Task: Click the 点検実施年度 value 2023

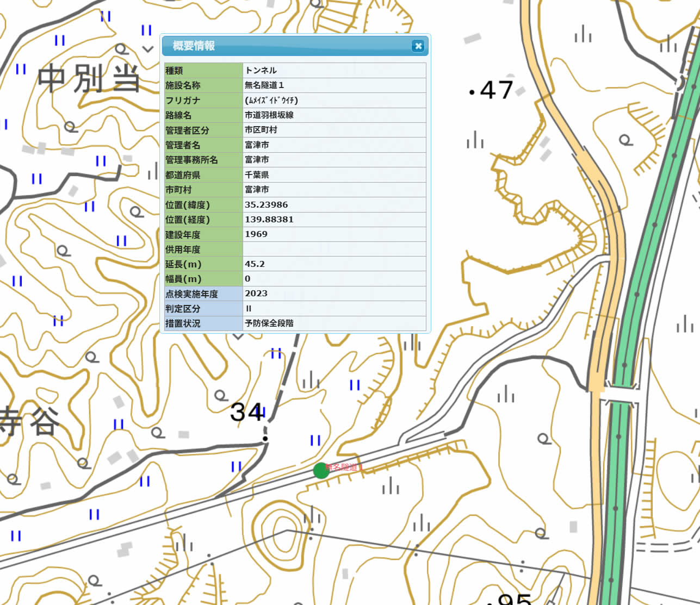Action: pyautogui.click(x=256, y=294)
